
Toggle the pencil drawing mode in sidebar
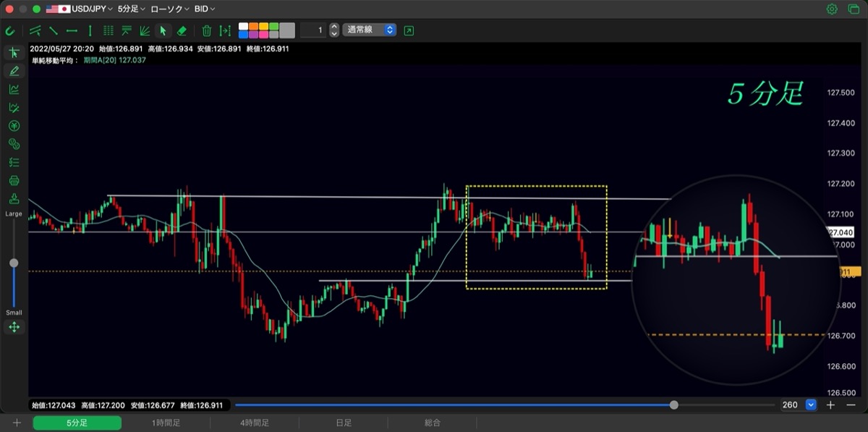point(14,71)
